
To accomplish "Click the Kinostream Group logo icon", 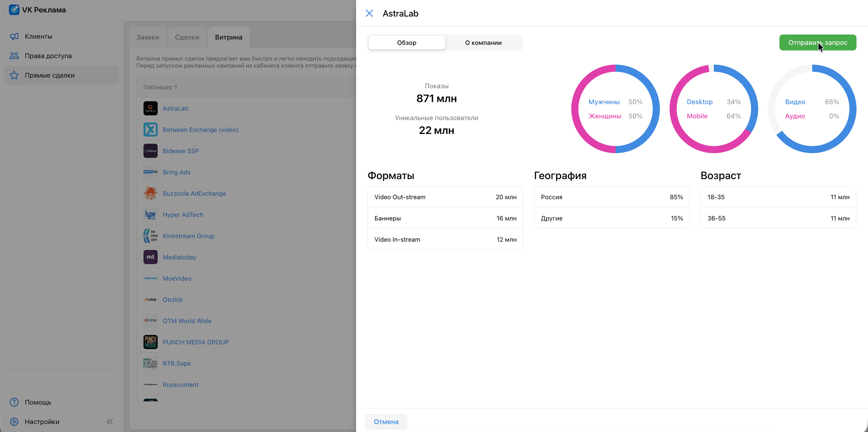I will click(x=150, y=236).
